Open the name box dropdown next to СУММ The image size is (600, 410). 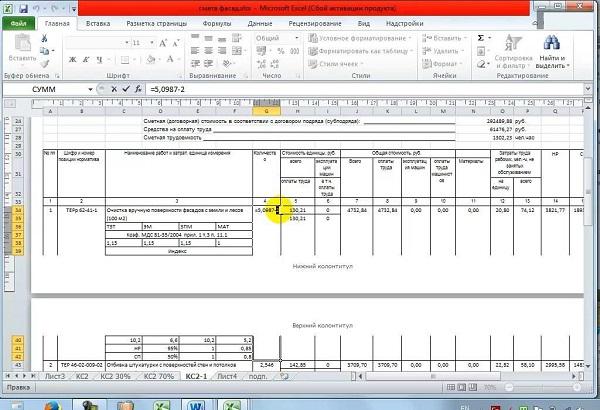[90, 89]
